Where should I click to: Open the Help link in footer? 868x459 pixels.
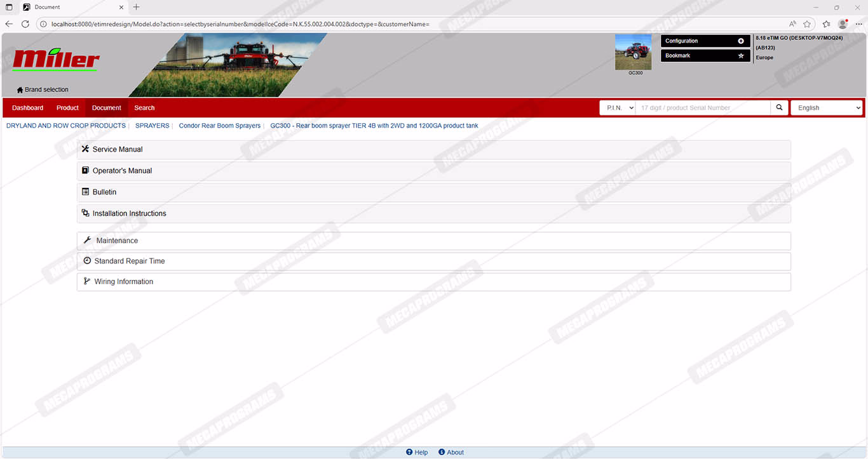pyautogui.click(x=417, y=453)
